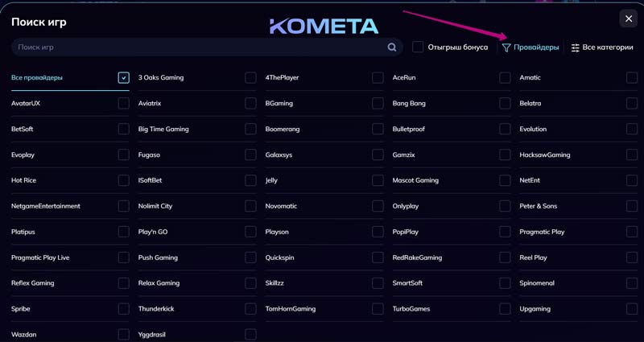644x342 pixels.
Task: Click the KOMETA logo
Action: (x=324, y=26)
